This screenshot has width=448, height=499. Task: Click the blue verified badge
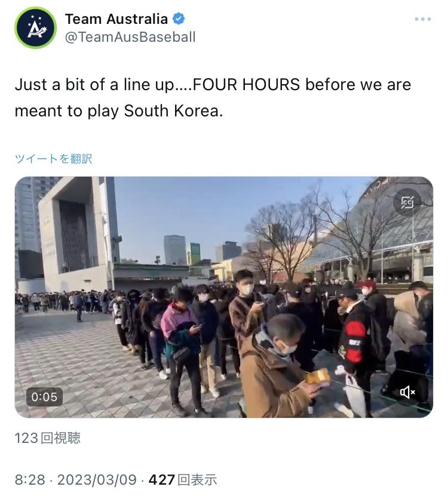click(179, 19)
